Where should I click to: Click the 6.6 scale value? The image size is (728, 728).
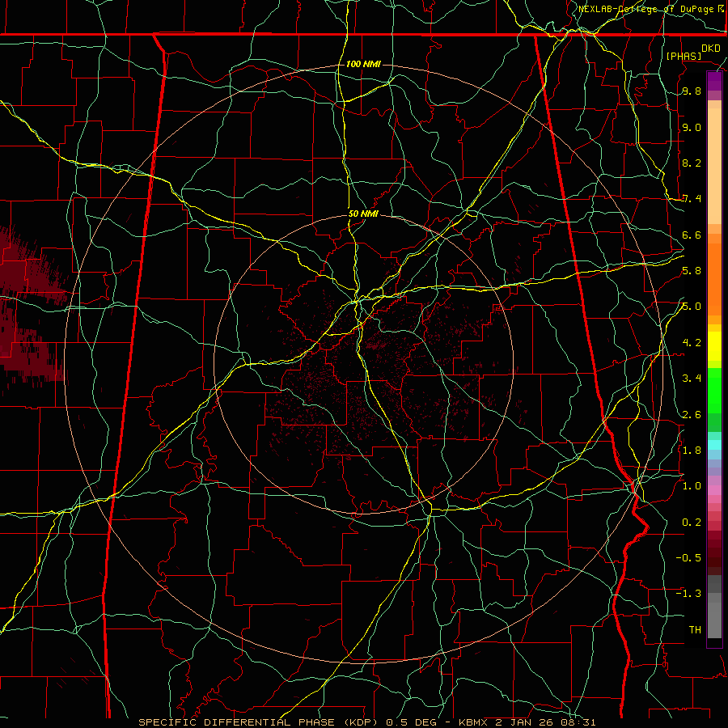pos(692,235)
